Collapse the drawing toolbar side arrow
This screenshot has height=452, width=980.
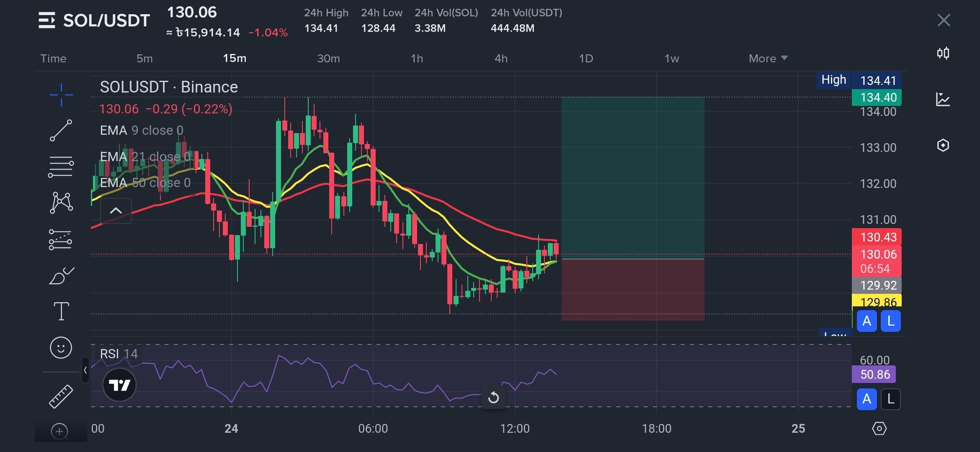click(x=85, y=370)
